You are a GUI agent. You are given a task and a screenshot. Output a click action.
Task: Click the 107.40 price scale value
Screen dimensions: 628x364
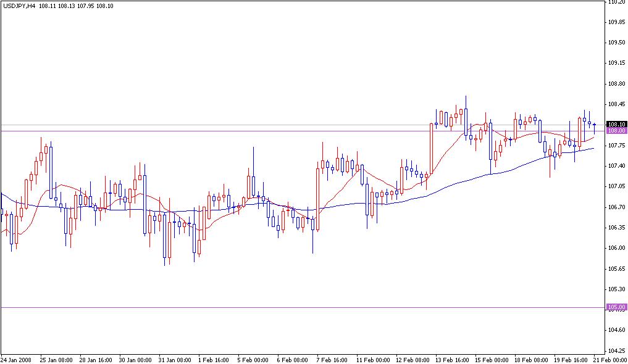(x=617, y=165)
